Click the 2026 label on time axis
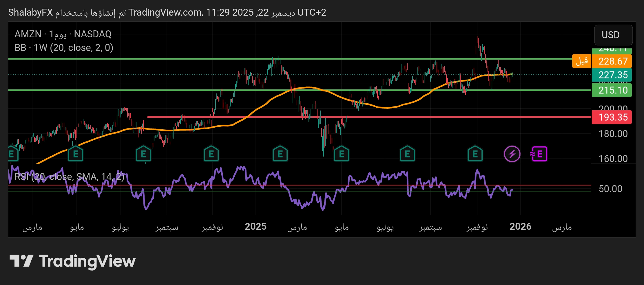The width and height of the screenshot is (644, 285). [520, 227]
